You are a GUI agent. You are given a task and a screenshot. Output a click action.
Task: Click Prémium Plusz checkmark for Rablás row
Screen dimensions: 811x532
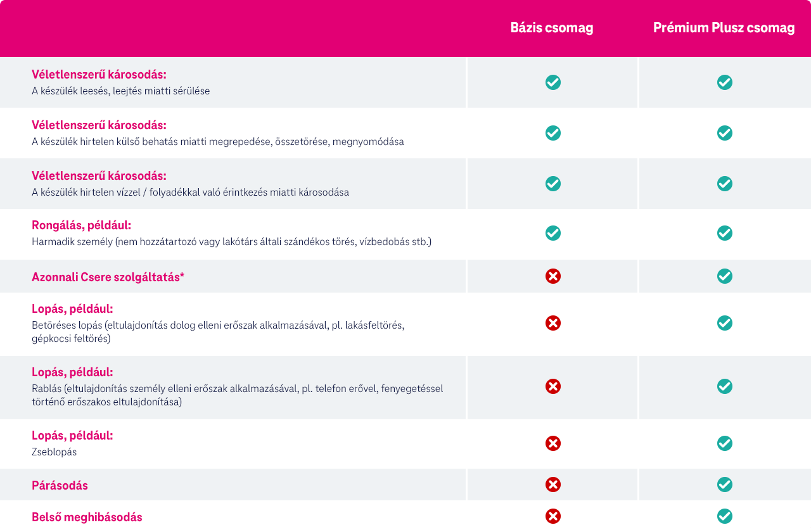point(725,386)
